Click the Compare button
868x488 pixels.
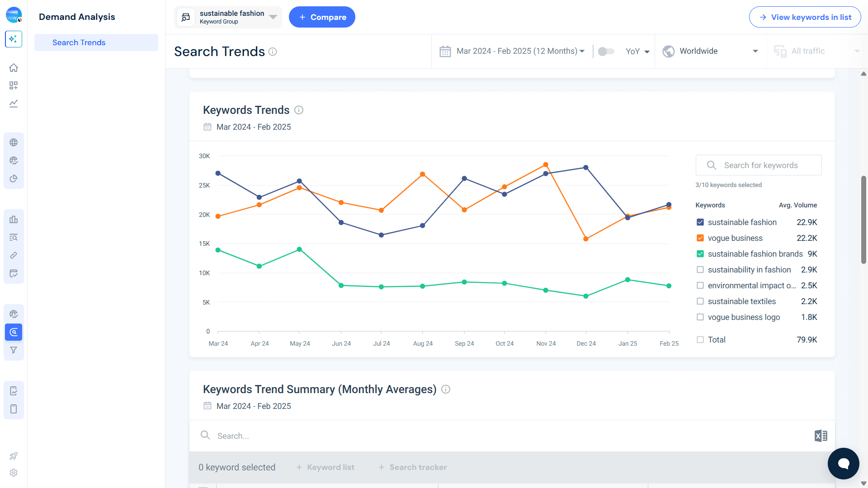coord(322,17)
